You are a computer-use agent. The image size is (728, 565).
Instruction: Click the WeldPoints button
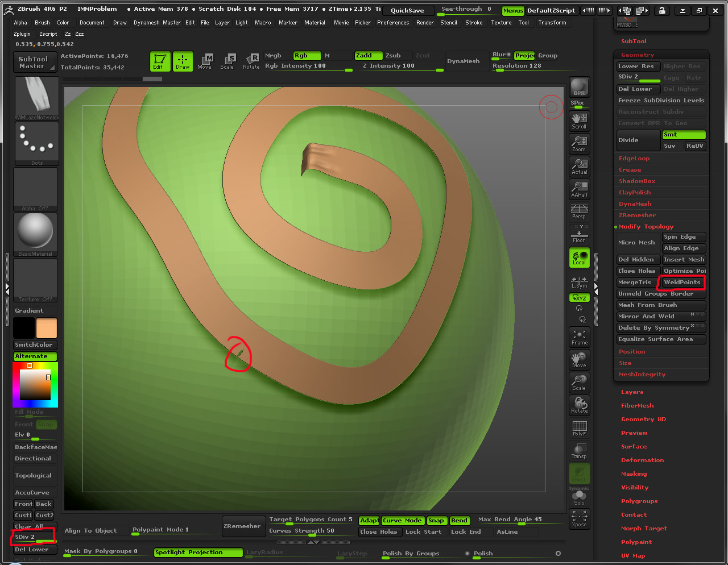tap(681, 282)
